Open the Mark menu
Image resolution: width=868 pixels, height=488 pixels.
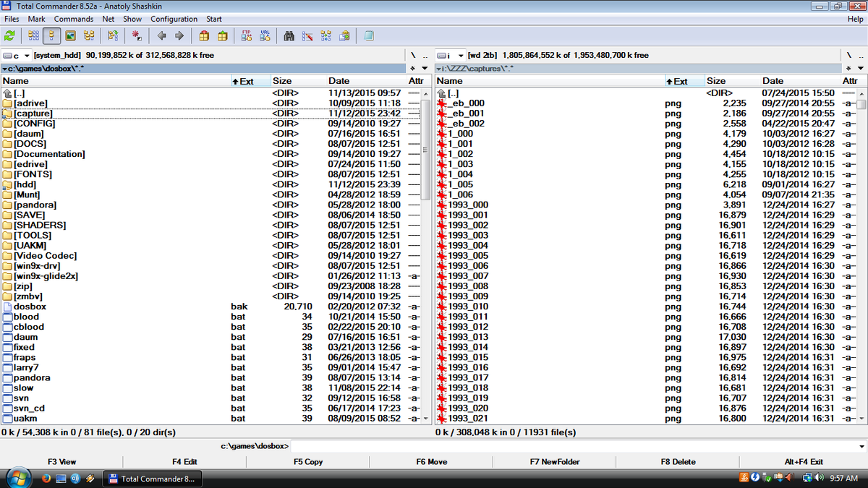pos(36,19)
